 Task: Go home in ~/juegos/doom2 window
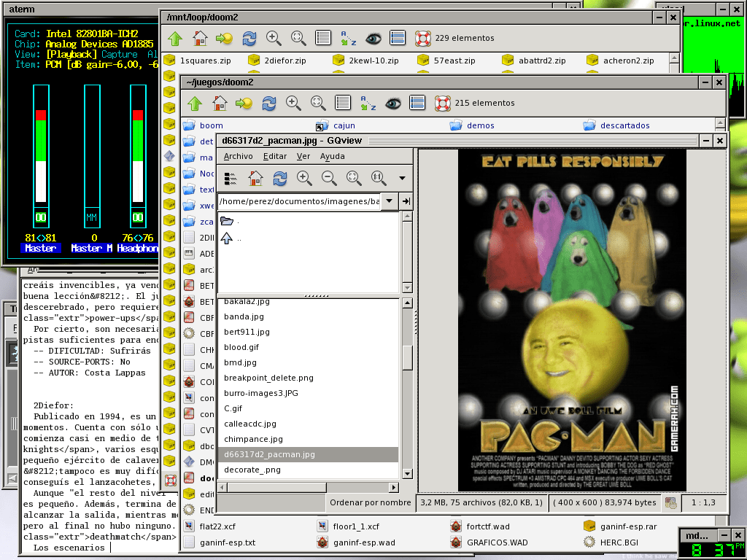(220, 103)
